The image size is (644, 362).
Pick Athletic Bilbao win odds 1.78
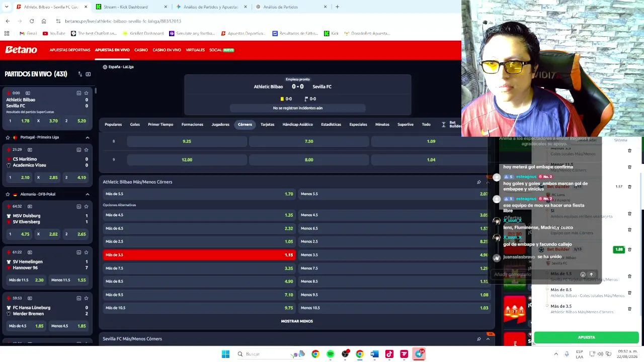pos(19,121)
